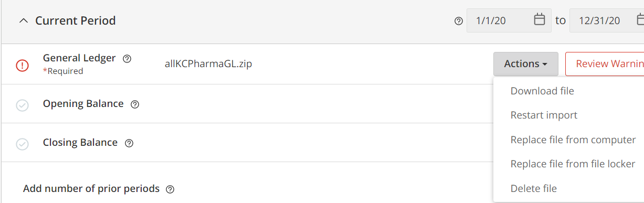Open Closing Balance help icon

tap(129, 143)
